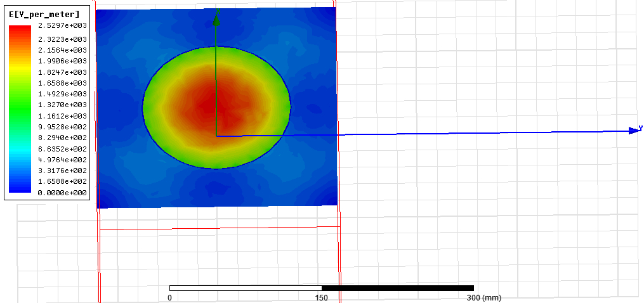This screenshot has width=644, height=303.
Task: Click the scale bar label 0
Action: (169, 298)
